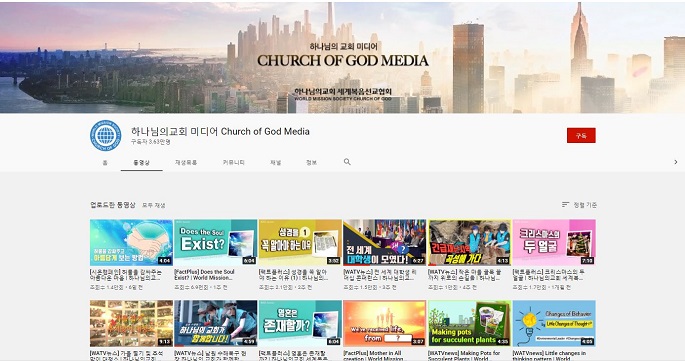Open the 커뮤니티 tab
This screenshot has width=685, height=361.
point(233,163)
